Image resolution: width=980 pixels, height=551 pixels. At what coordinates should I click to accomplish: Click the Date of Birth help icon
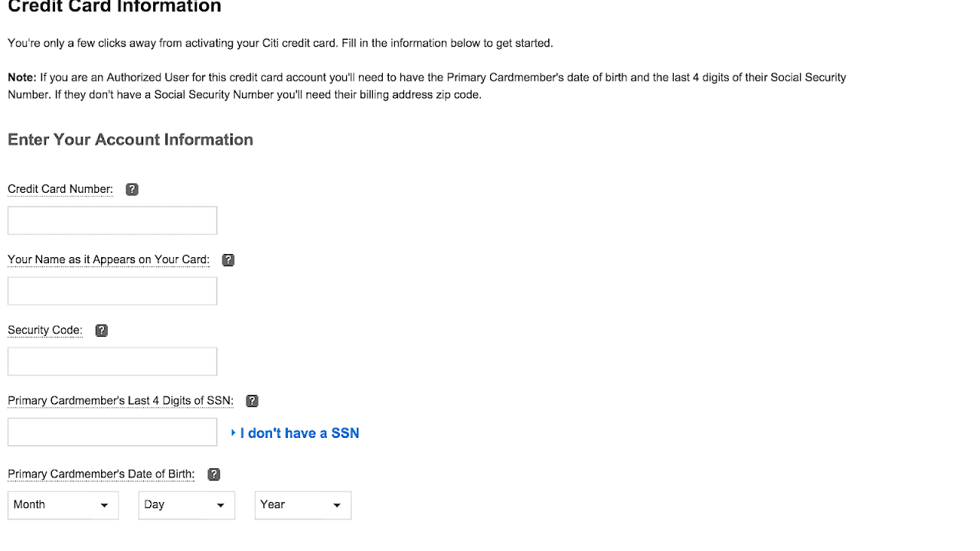pyautogui.click(x=214, y=474)
